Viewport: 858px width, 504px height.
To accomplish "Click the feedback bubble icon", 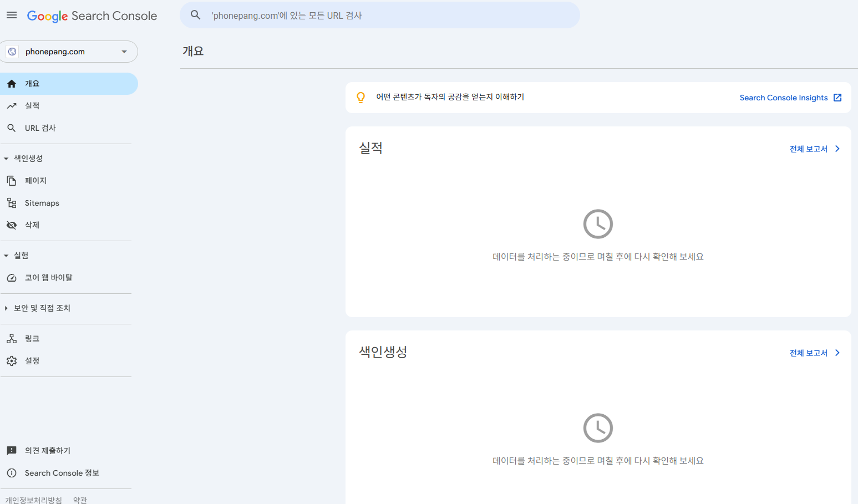I will 12,451.
